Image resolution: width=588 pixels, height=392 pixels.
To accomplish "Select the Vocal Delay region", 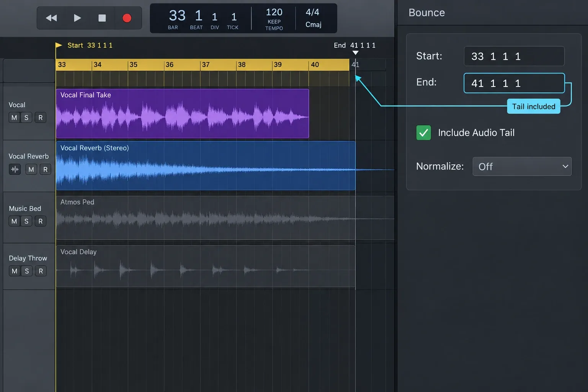I will tap(206, 266).
